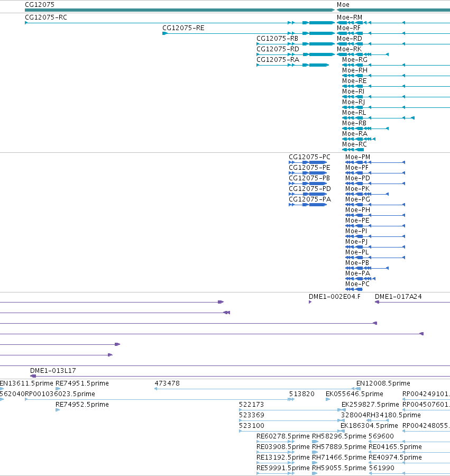Viewport: 450px width, 476px height.
Task: Open EST feature RH71466.5prime
Action: (x=339, y=458)
